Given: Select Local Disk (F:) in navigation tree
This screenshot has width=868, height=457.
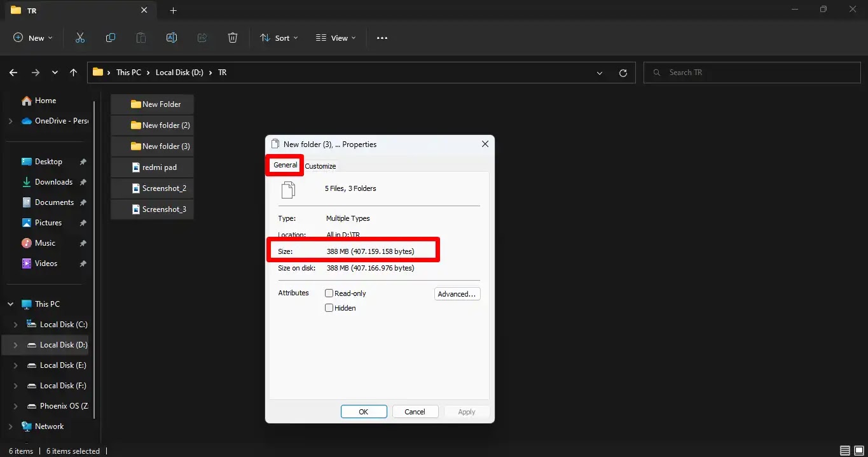Looking at the screenshot, I should pos(57,386).
